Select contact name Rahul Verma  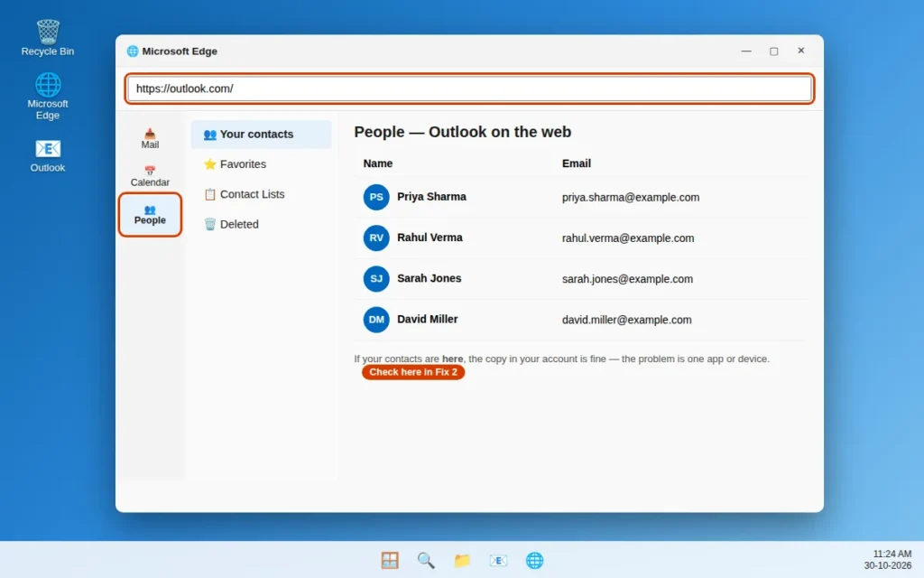click(430, 238)
